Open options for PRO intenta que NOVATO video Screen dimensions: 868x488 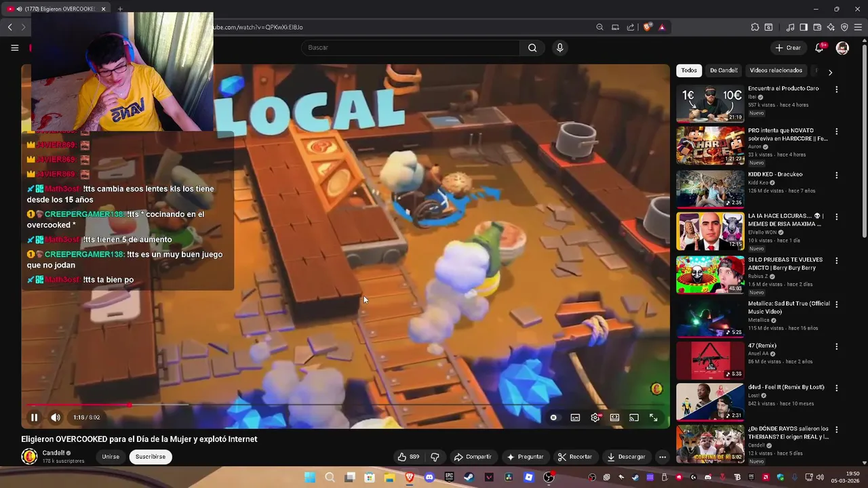tap(836, 131)
